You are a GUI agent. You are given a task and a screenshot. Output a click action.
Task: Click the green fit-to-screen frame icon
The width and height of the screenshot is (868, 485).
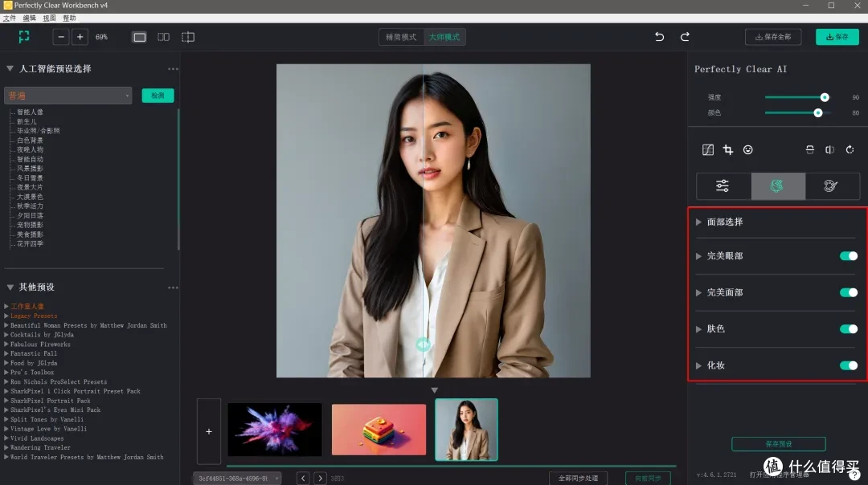click(24, 37)
